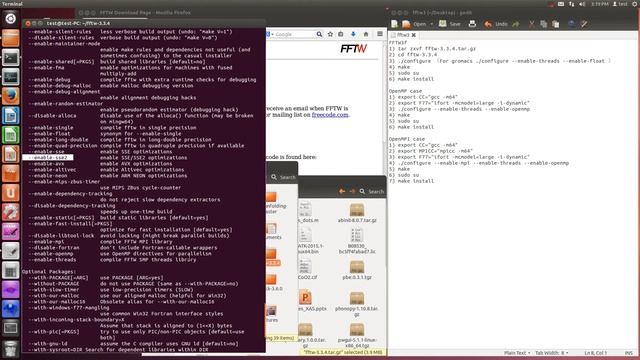This screenshot has height=360, width=640.
Task: Click the 'OpenMP case' heading in gedit
Action: coord(405,91)
